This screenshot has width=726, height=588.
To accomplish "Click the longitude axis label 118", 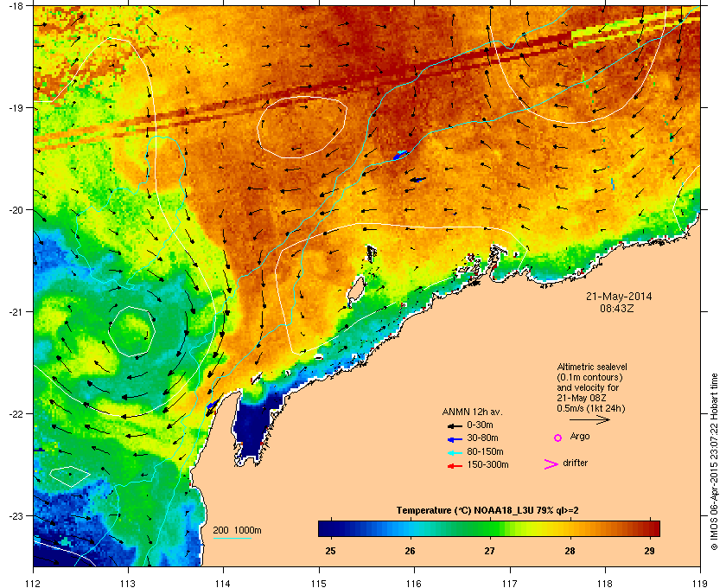I will tap(605, 584).
